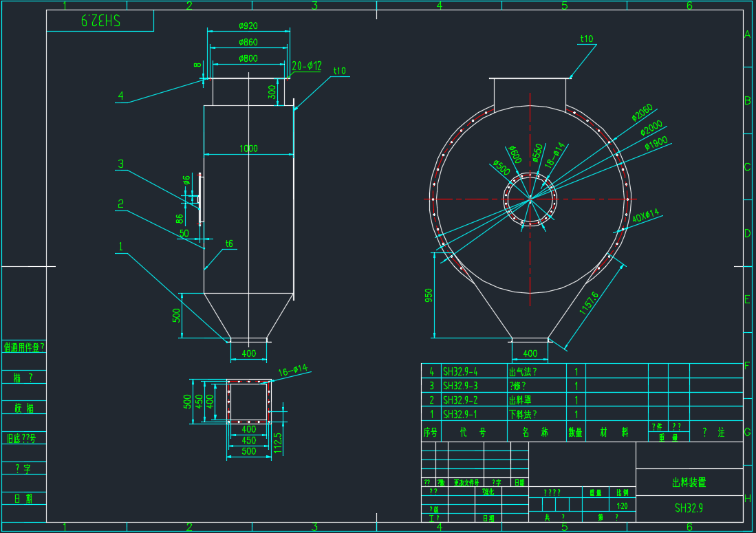The height and width of the screenshot is (533, 756).
Task: Click the 校描 sidebar cell
Action: [x=24, y=409]
